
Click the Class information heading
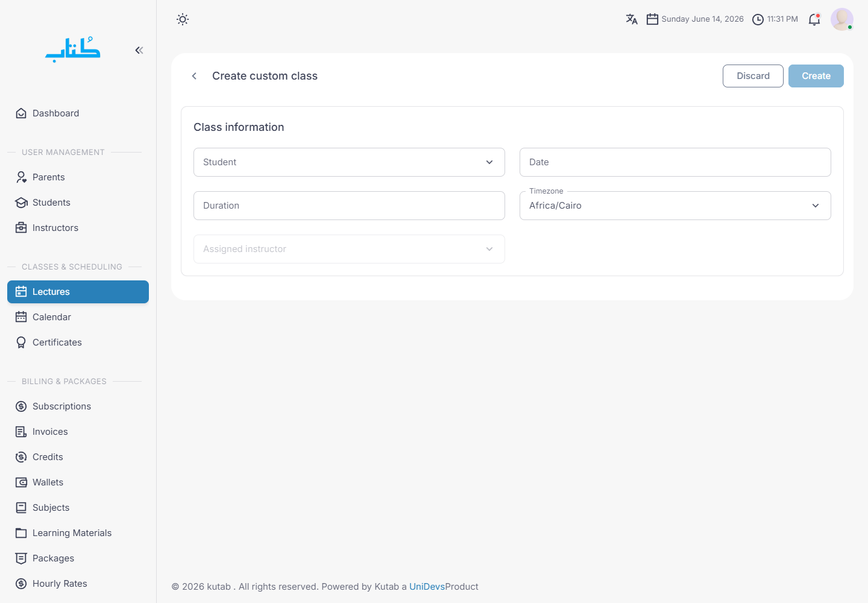tap(239, 127)
